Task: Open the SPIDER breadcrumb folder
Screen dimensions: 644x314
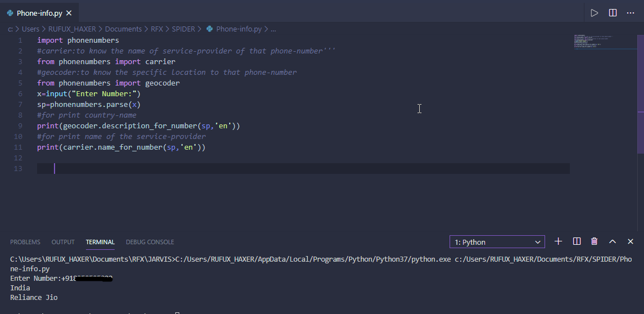Action: click(183, 29)
